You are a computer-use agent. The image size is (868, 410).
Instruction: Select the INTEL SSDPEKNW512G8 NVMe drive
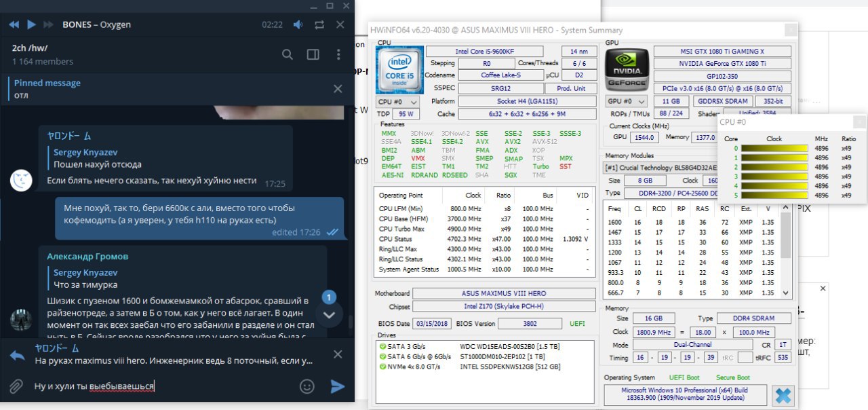pyautogui.click(x=484, y=367)
